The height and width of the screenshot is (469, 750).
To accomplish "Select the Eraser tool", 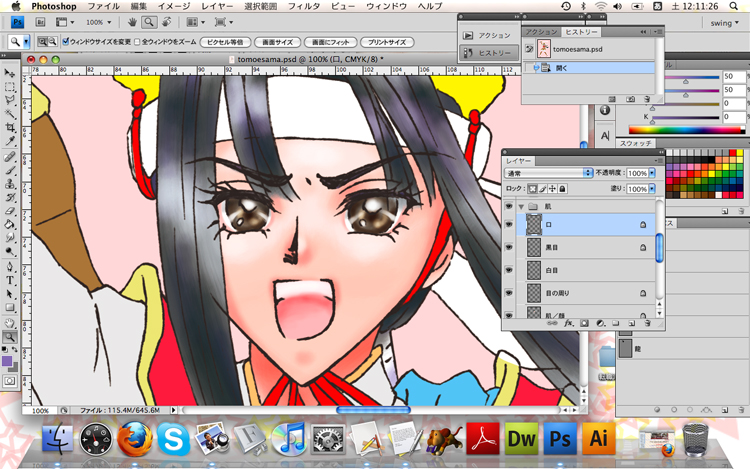I will click(10, 211).
